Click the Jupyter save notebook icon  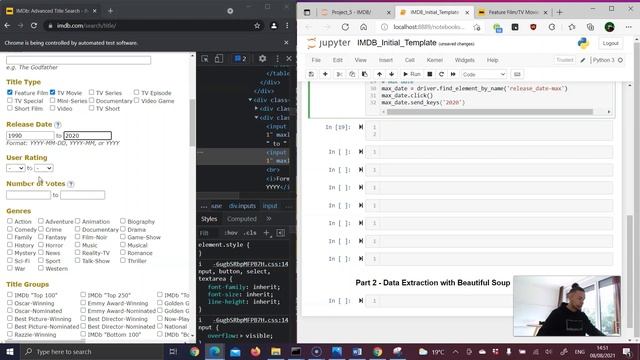click(311, 74)
